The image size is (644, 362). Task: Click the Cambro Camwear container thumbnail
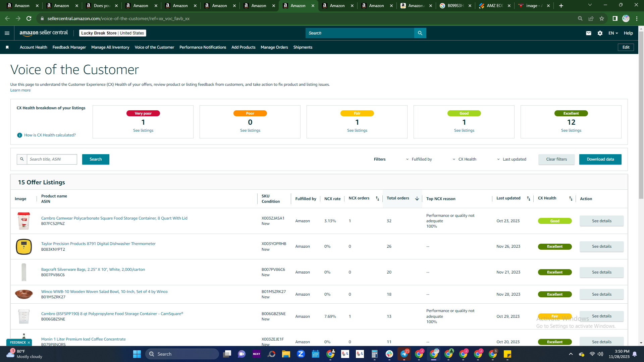pyautogui.click(x=24, y=221)
